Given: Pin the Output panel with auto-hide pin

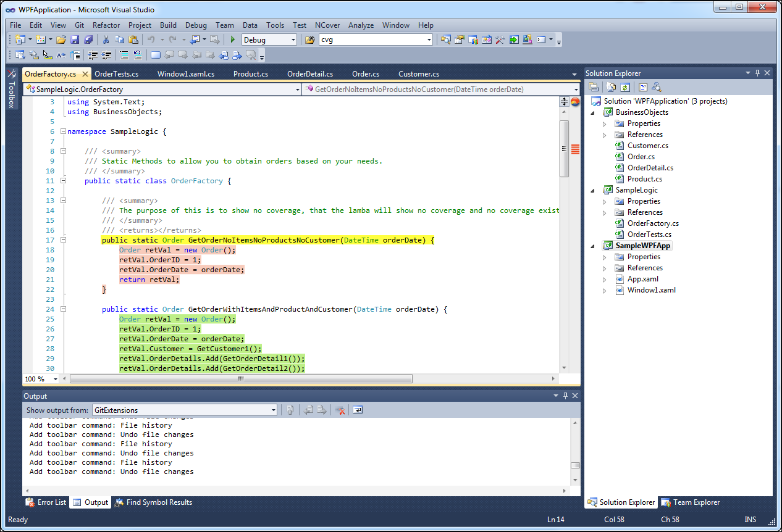Looking at the screenshot, I should coord(565,396).
